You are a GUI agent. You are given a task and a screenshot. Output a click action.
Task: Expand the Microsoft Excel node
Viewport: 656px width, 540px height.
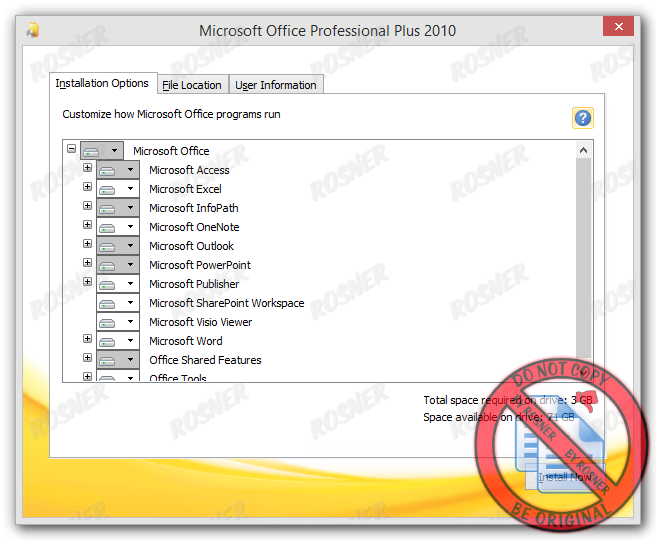pos(87,187)
